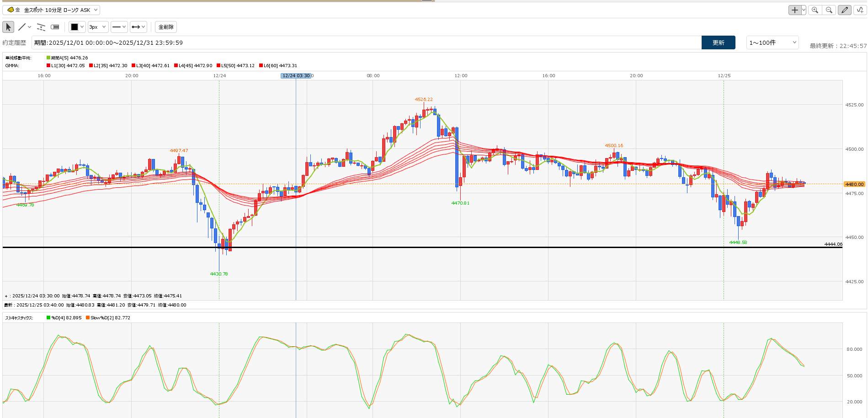Image resolution: width=868 pixels, height=418 pixels.
Task: Click the 期間 date range field
Action: [x=366, y=42]
